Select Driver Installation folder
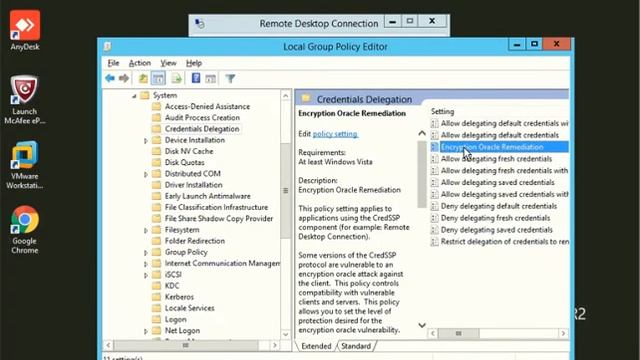 coord(193,185)
